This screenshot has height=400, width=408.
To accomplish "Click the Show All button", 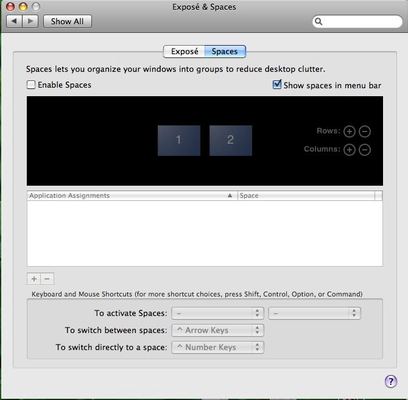I will pos(67,21).
